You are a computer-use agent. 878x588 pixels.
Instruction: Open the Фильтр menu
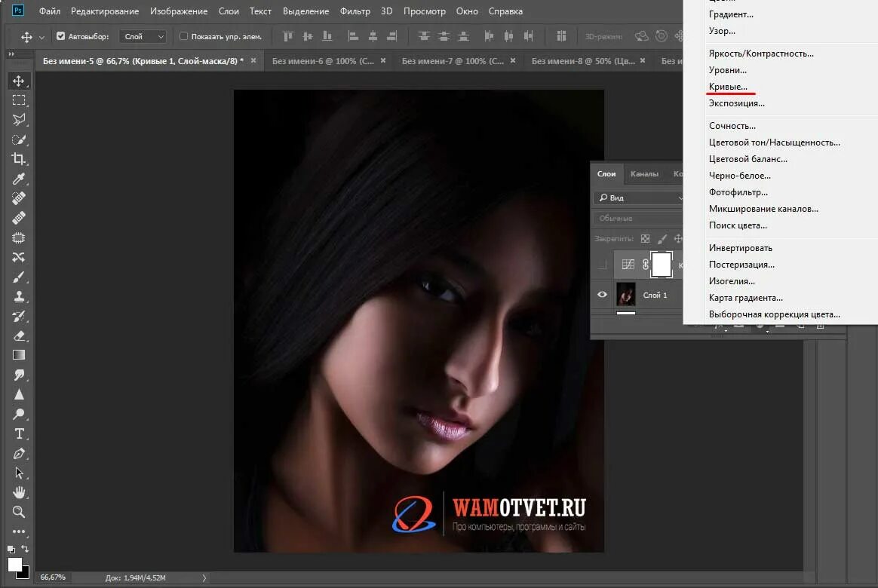pyautogui.click(x=355, y=11)
